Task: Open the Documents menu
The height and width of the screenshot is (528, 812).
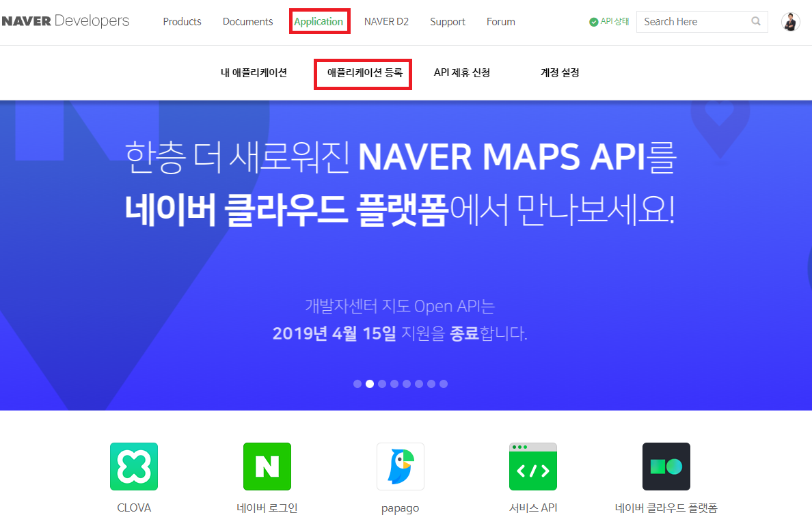Action: pos(247,21)
